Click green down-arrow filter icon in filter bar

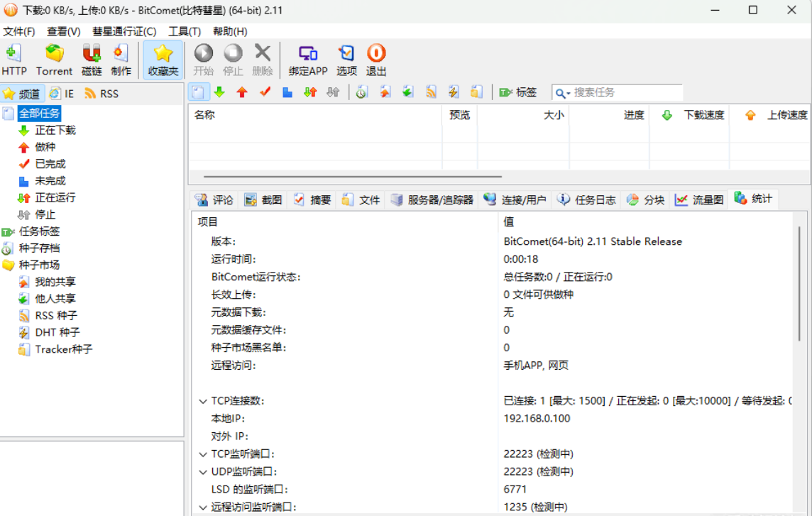[219, 92]
